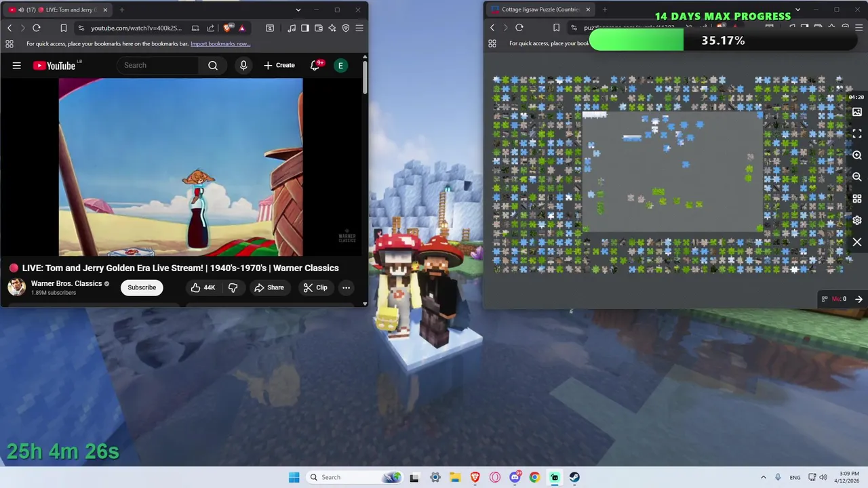Toggle puzzle fullscreen mode icon
This screenshot has width=868, height=488.
click(x=857, y=134)
